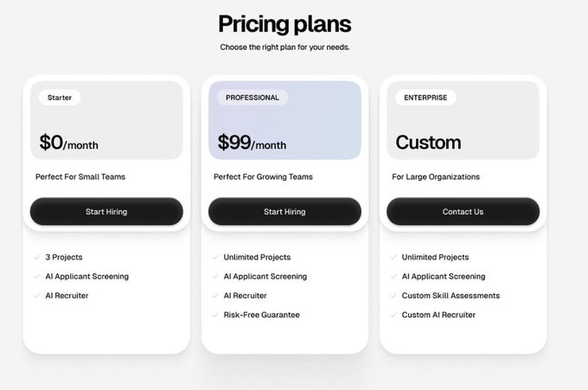Click Start Hiring under the Professional plan
Image resolution: width=588 pixels, height=390 pixels.
click(x=285, y=212)
